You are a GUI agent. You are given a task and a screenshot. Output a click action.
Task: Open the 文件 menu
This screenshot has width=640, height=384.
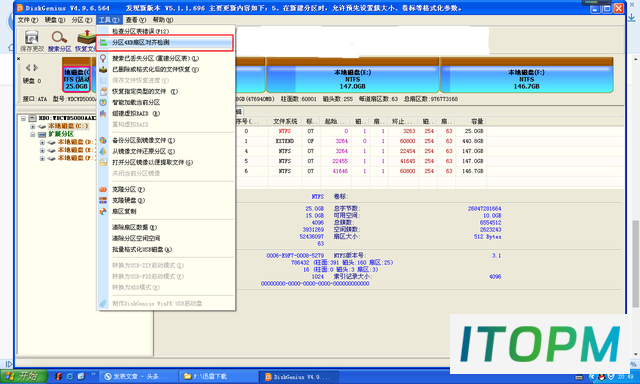coord(27,20)
